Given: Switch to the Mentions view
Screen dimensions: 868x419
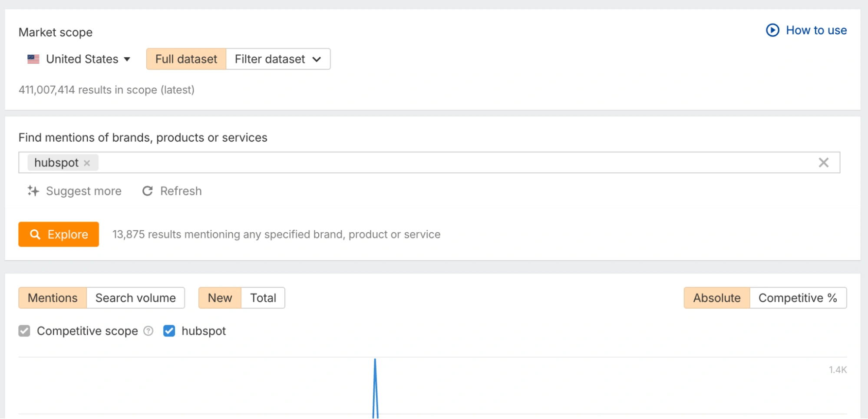Looking at the screenshot, I should pyautogui.click(x=53, y=298).
